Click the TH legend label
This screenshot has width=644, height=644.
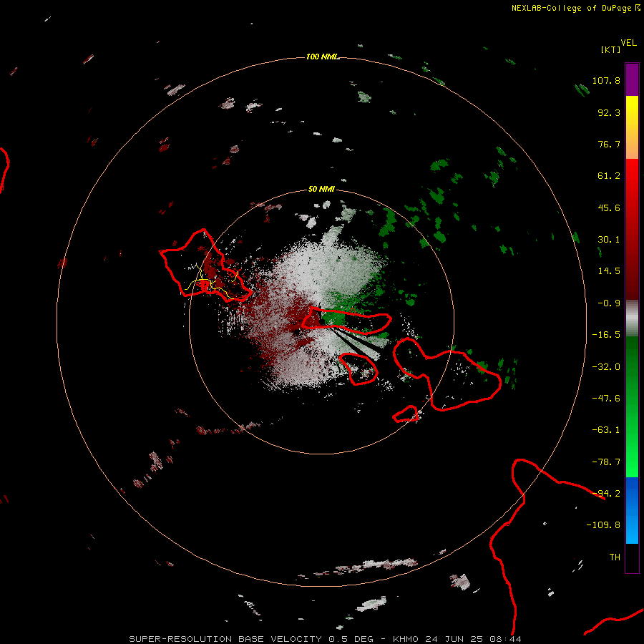click(x=615, y=557)
